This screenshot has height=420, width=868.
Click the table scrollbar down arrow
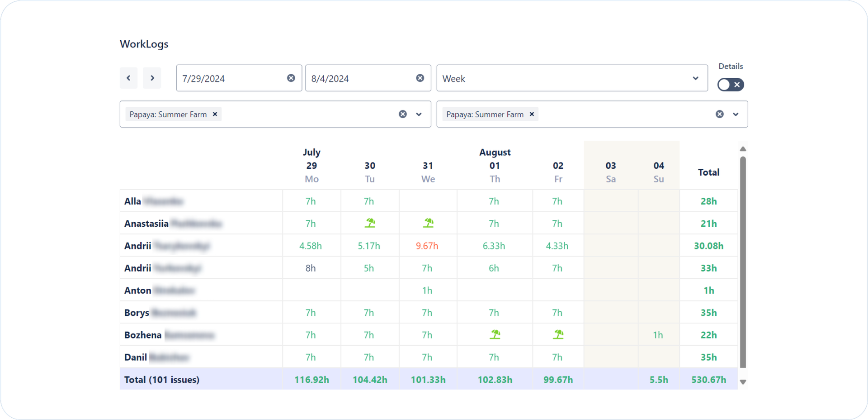pyautogui.click(x=743, y=382)
